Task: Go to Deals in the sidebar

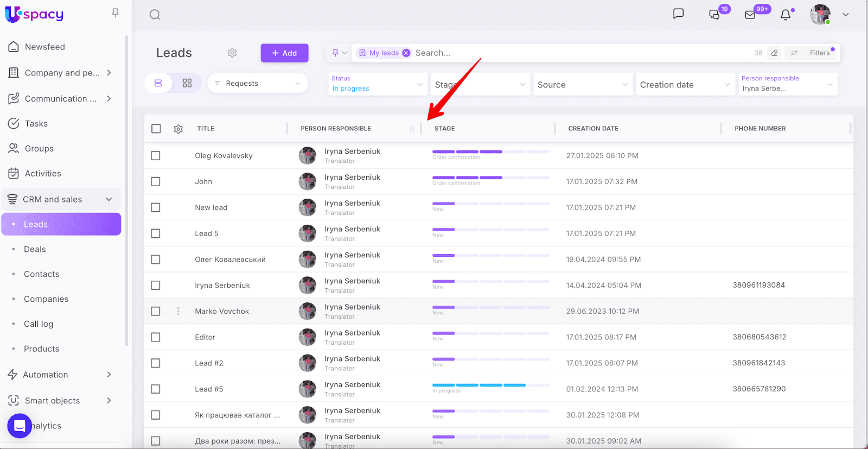Action: [x=35, y=249]
